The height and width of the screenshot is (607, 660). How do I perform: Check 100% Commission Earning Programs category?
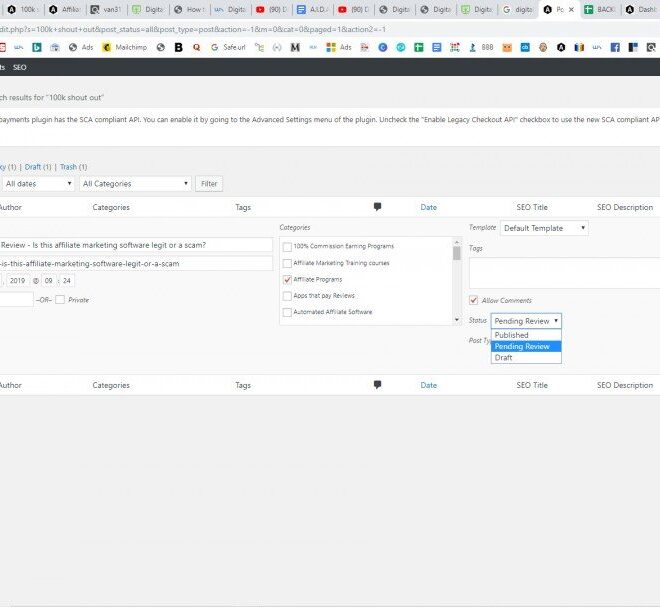(288, 246)
